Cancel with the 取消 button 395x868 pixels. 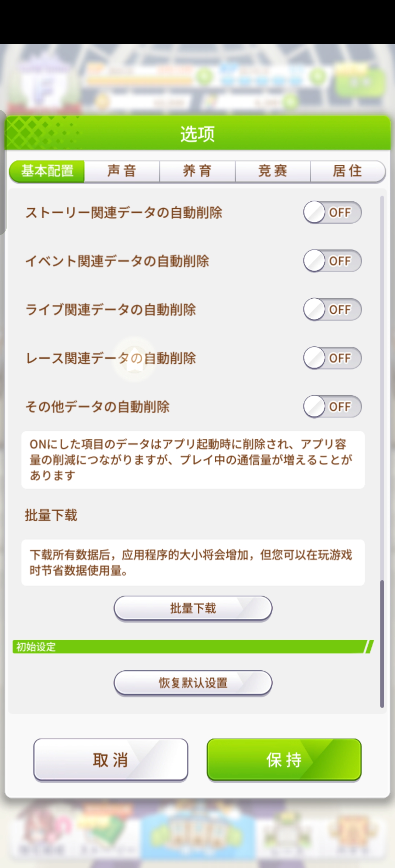click(111, 760)
